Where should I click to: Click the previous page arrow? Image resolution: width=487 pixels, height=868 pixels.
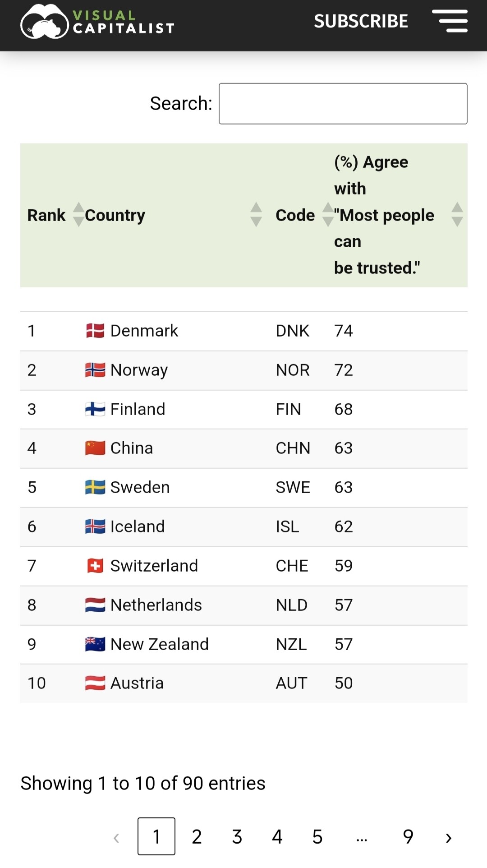tap(116, 837)
